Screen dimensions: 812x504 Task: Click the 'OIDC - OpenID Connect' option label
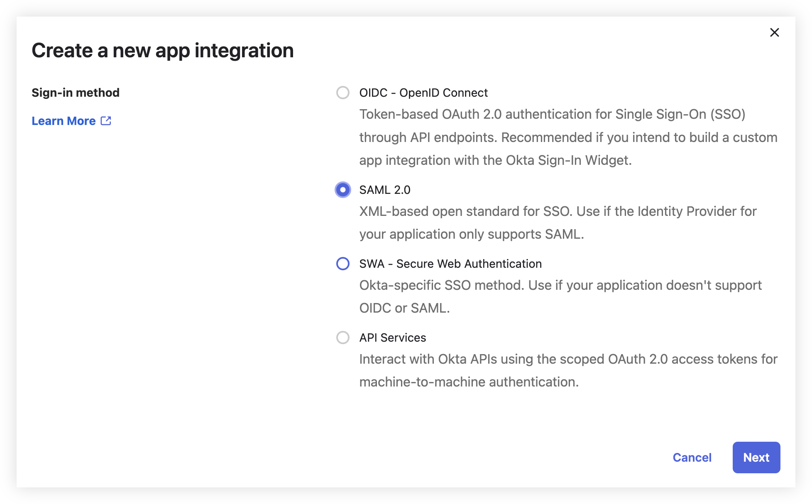(x=423, y=93)
